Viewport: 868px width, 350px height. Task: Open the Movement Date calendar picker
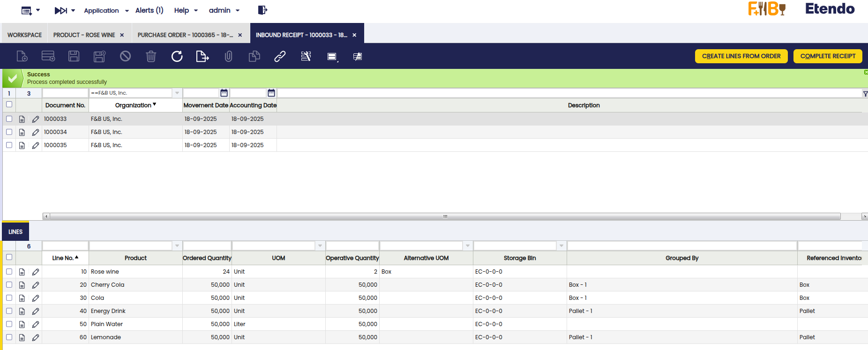click(224, 93)
